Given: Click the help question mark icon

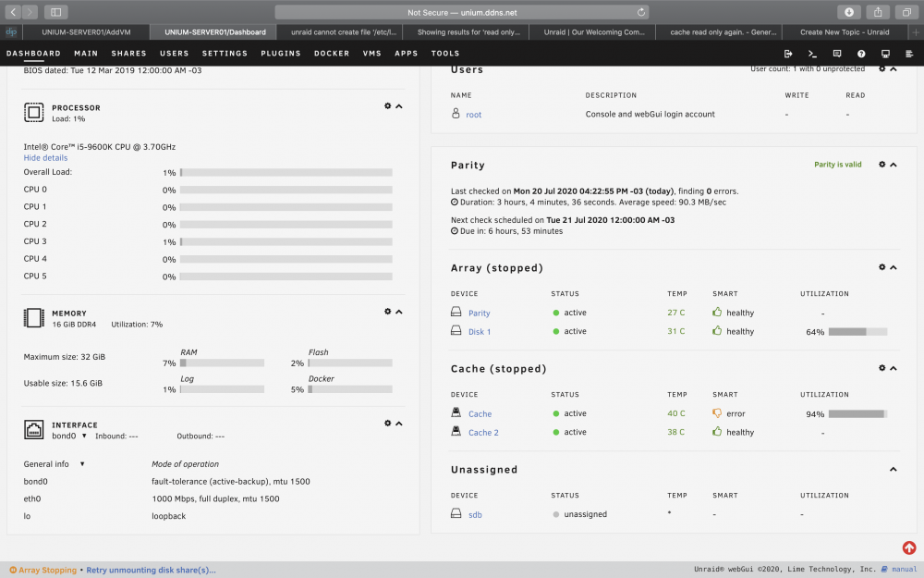Looking at the screenshot, I should click(x=861, y=54).
